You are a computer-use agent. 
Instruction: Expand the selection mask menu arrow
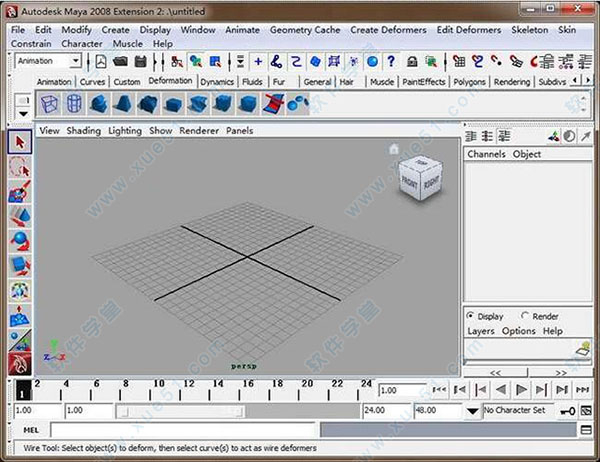240,61
